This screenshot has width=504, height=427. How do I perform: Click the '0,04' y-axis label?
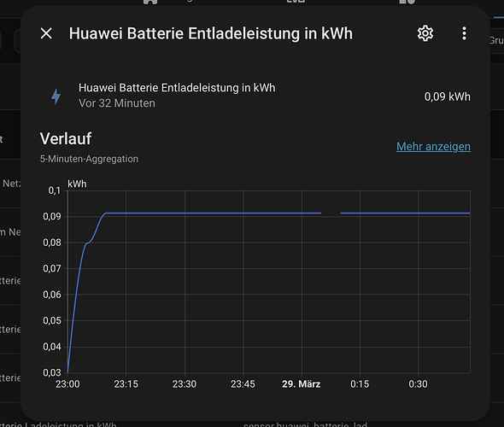click(52, 347)
